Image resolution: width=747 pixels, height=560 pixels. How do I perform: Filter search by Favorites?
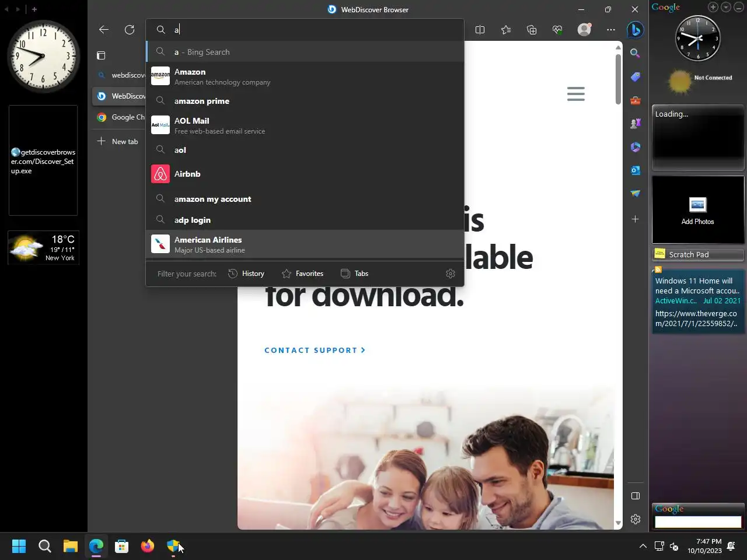(302, 274)
